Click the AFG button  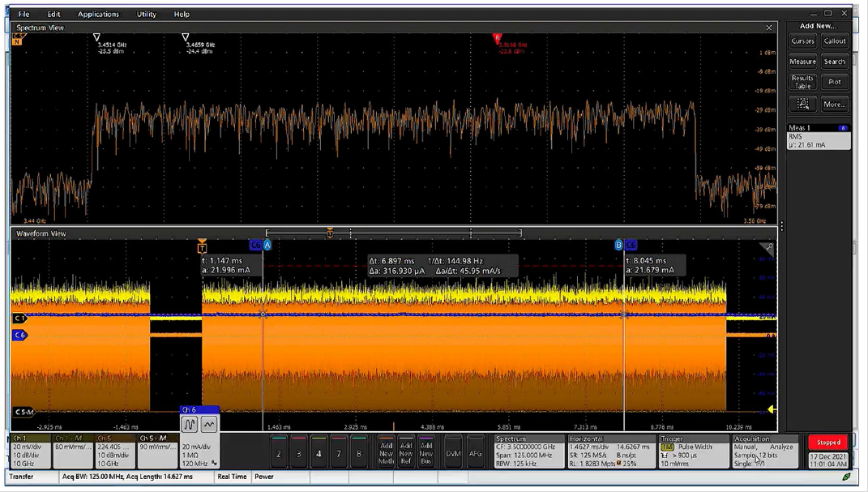point(476,452)
